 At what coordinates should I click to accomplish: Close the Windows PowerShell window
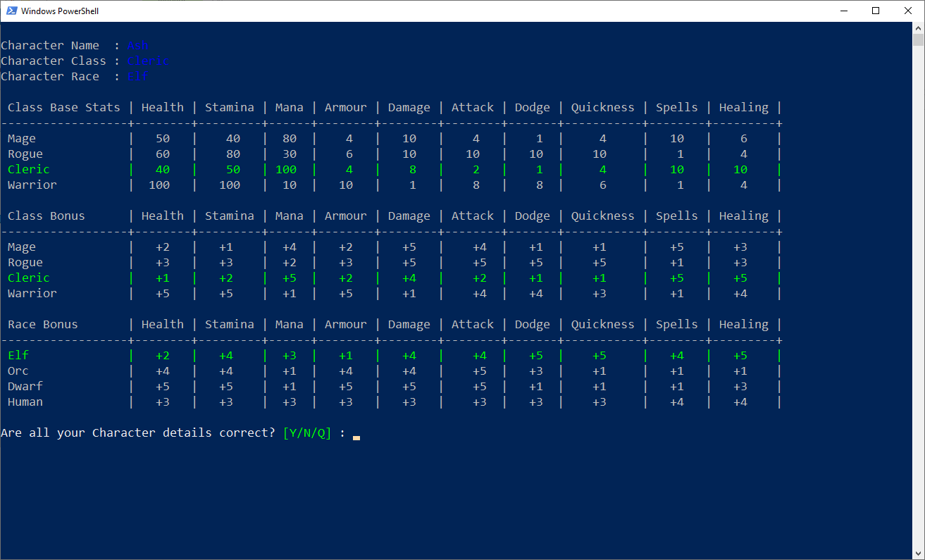tap(908, 11)
